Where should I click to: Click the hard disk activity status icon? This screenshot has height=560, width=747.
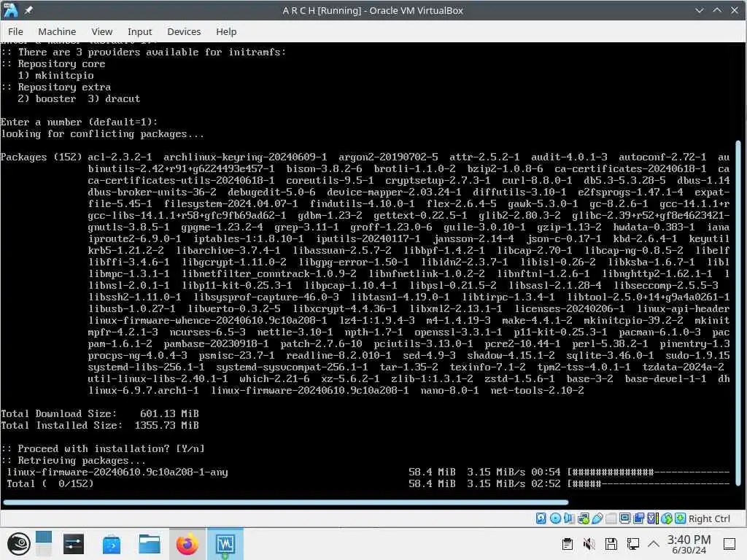pos(541,518)
